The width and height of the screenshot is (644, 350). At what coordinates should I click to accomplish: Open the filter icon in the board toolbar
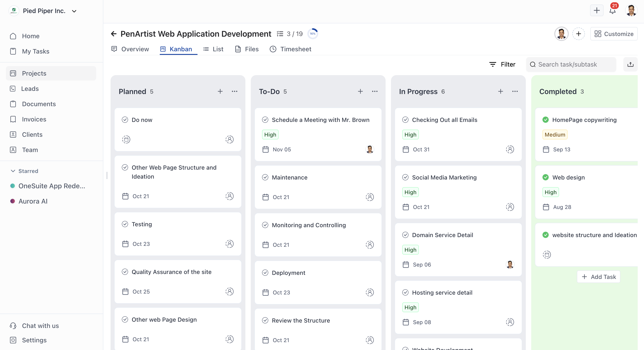(x=493, y=64)
